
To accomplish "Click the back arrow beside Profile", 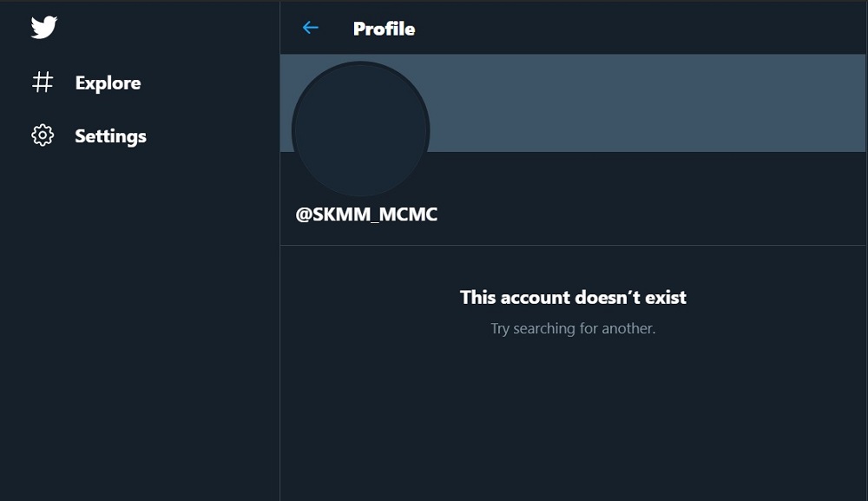I will pos(310,28).
